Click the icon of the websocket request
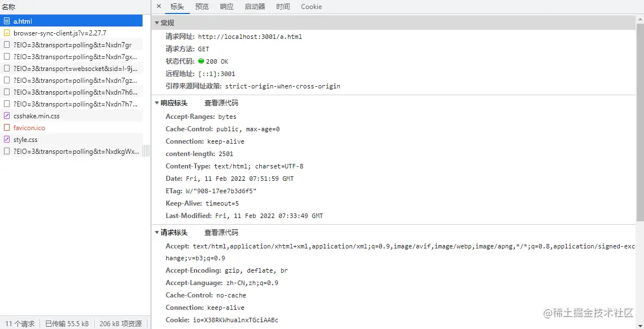 (7, 69)
